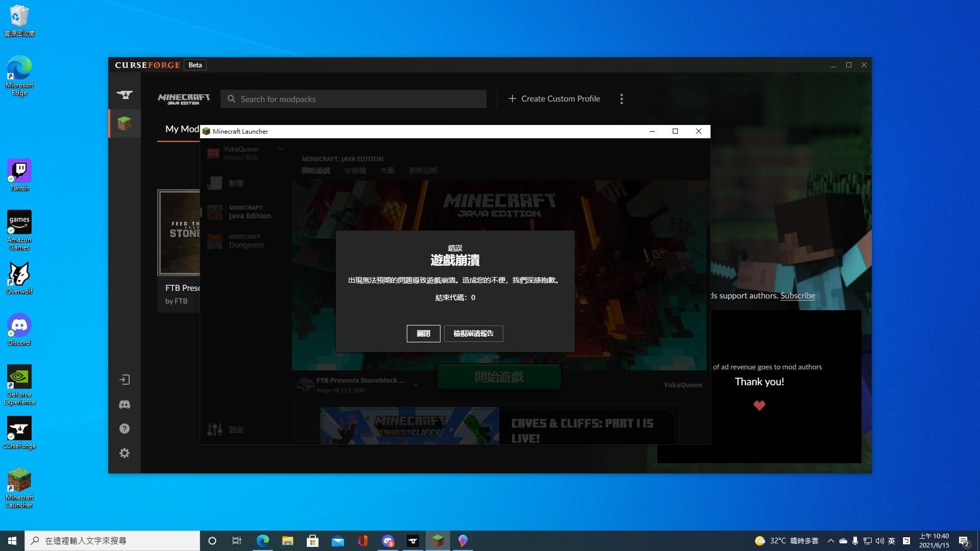This screenshot has width=980, height=551.
Task: Click the CurseForge anvil icon in taskbar
Action: [x=412, y=541]
